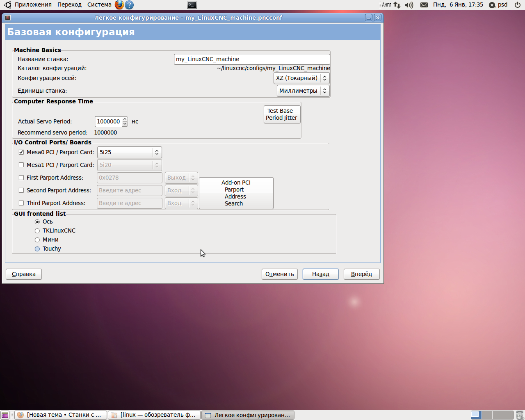Viewport: 525px width, 420px height.
Task: Click the config path ~/linuxcnc/configs/my_LinuxCNC_machine
Action: pyautogui.click(x=274, y=68)
